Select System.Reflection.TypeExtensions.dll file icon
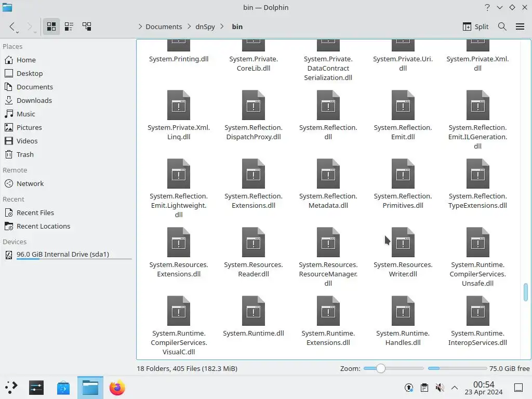The width and height of the screenshot is (532, 399). click(478, 174)
